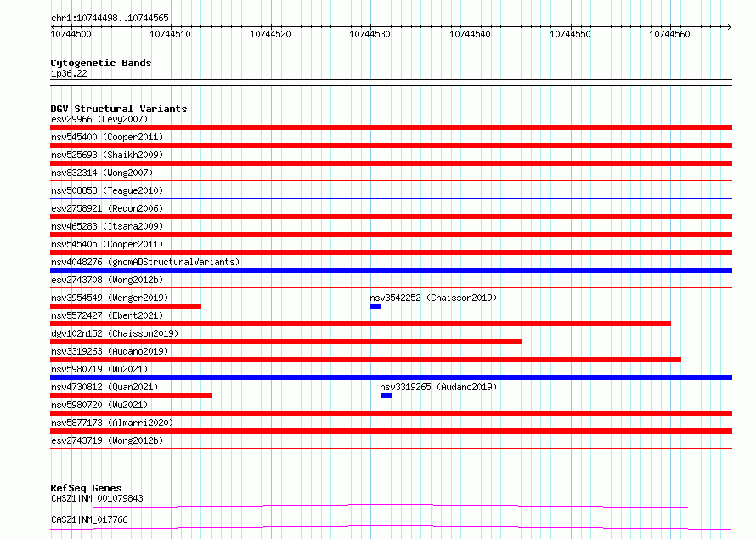
Task: Open variant nsv5980720 (Wu2021)
Action: (x=99, y=405)
